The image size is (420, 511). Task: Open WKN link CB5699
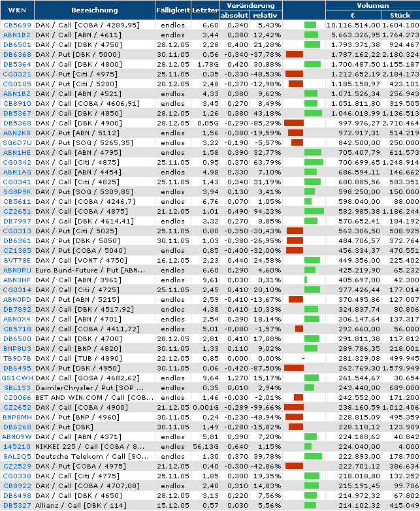17,25
